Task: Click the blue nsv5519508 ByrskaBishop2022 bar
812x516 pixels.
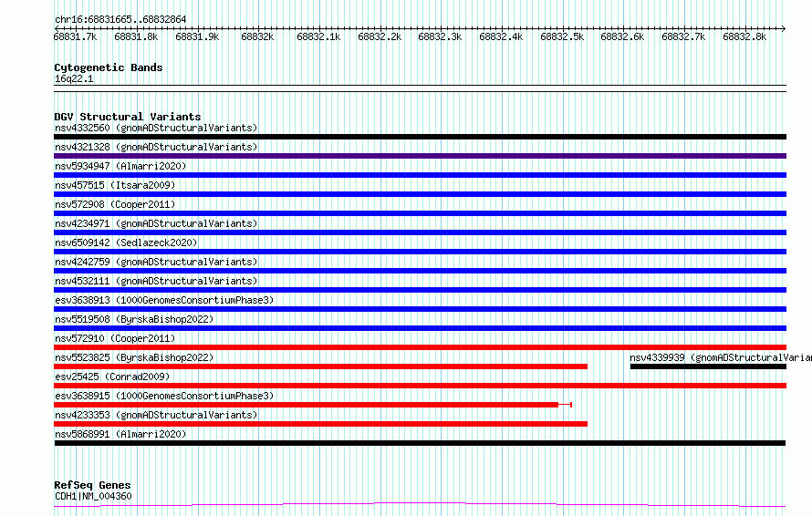Action: click(420, 328)
